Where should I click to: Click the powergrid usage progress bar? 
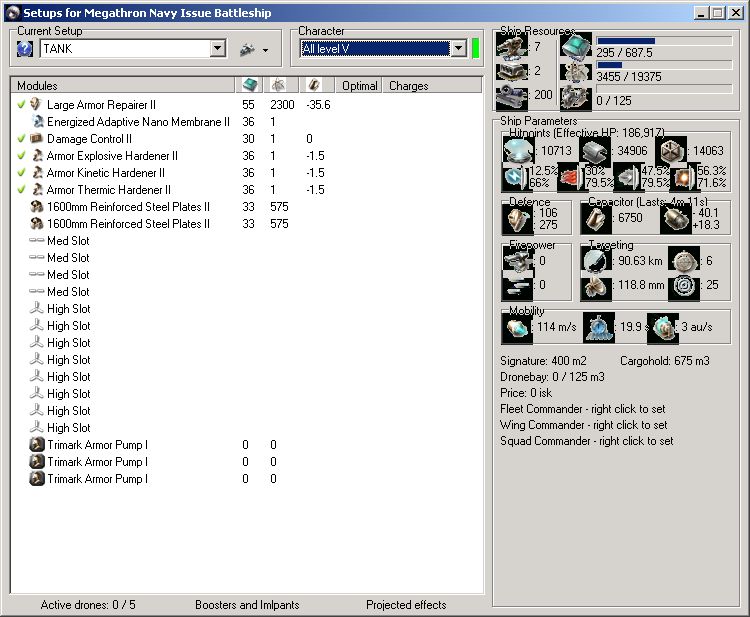pos(664,65)
